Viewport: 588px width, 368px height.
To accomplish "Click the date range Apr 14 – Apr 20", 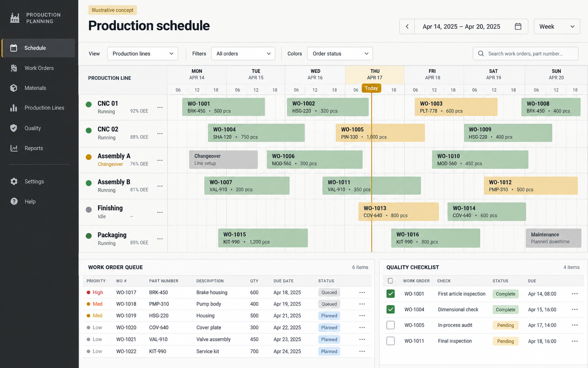I will tap(461, 26).
